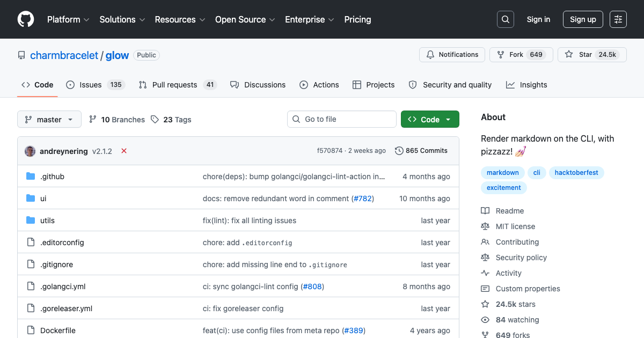
Task: Click the .gitignore file icon
Action: [31, 264]
